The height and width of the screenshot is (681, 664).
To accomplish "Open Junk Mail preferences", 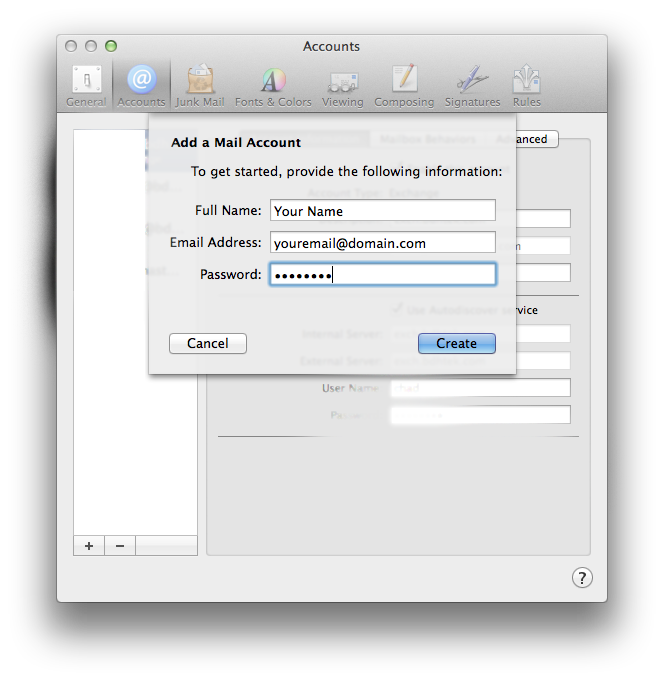I will point(200,86).
